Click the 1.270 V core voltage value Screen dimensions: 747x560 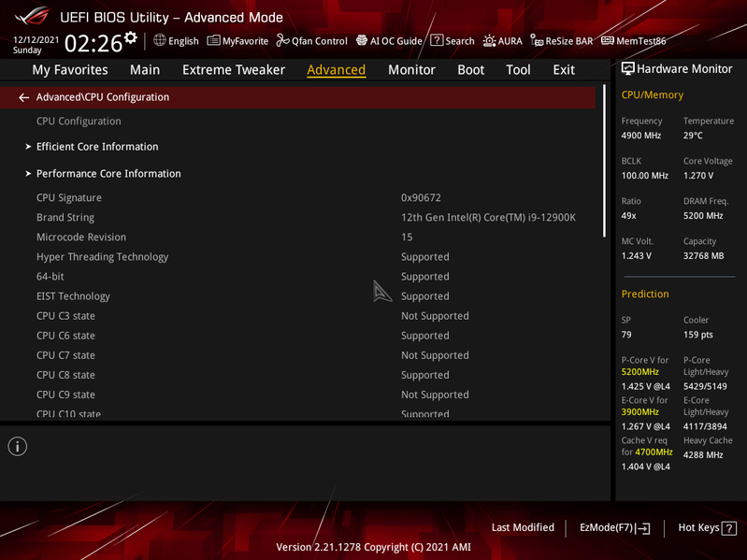[698, 176]
